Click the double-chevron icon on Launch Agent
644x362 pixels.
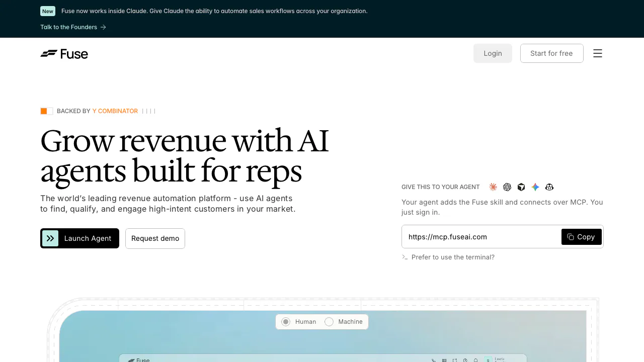point(50,238)
